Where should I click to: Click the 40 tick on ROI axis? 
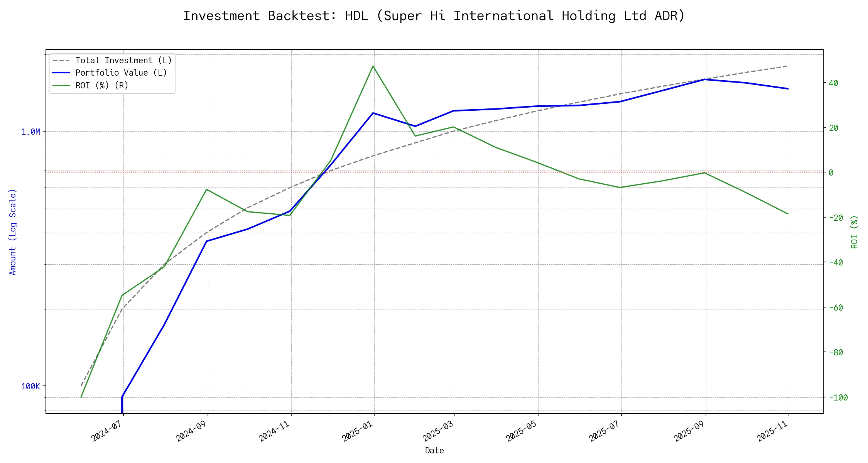833,83
